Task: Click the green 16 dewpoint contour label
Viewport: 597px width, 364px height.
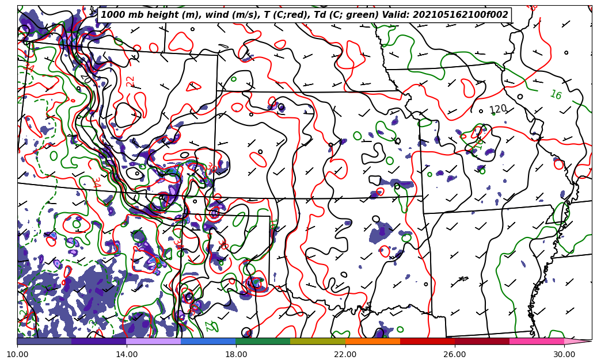Action: click(556, 95)
